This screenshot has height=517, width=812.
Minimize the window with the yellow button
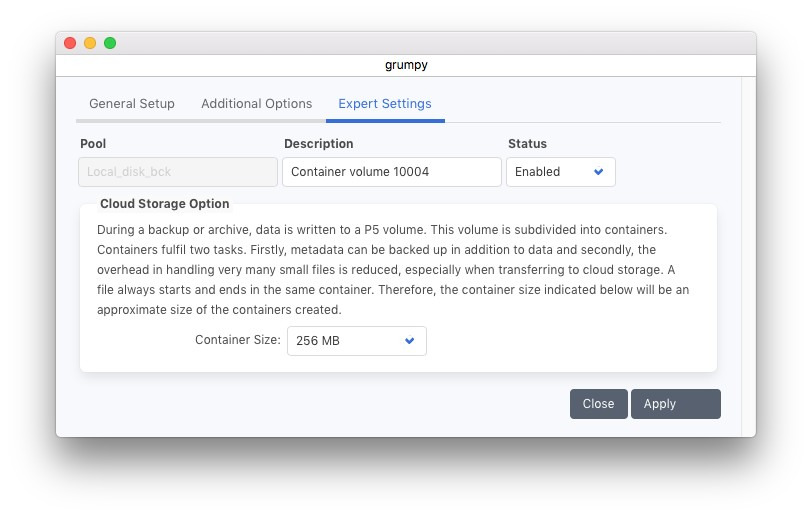[x=90, y=43]
